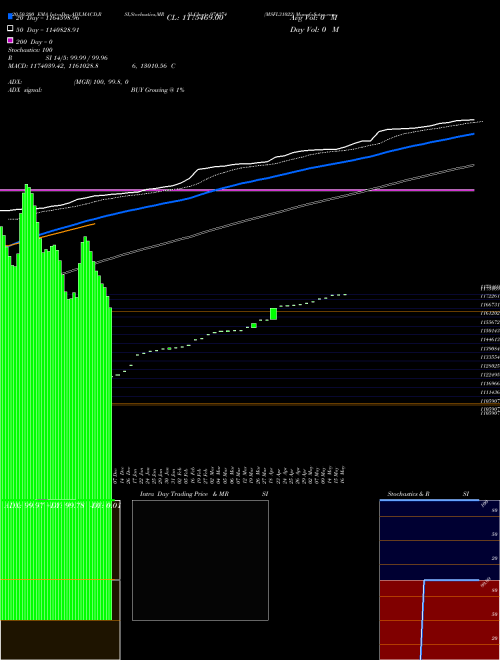Select the '200 Day = 0' legend text
The image size is (500, 660).
coord(34,42)
